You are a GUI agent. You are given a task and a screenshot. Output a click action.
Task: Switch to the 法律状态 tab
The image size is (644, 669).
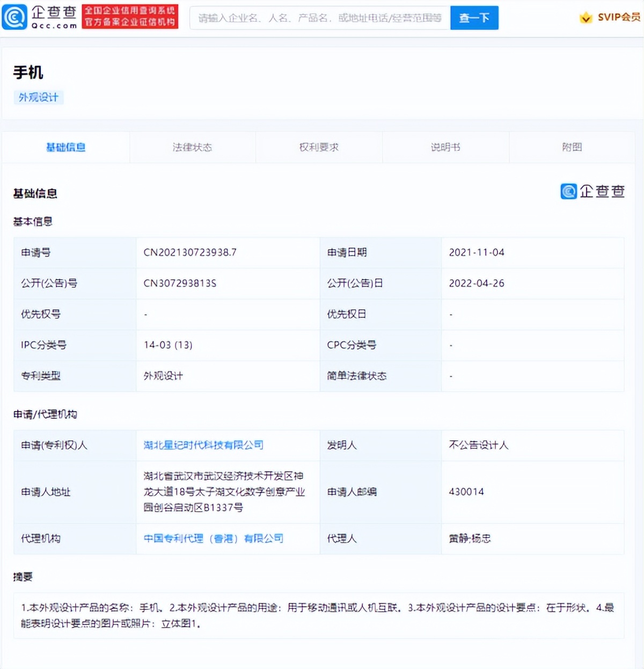pos(192,147)
